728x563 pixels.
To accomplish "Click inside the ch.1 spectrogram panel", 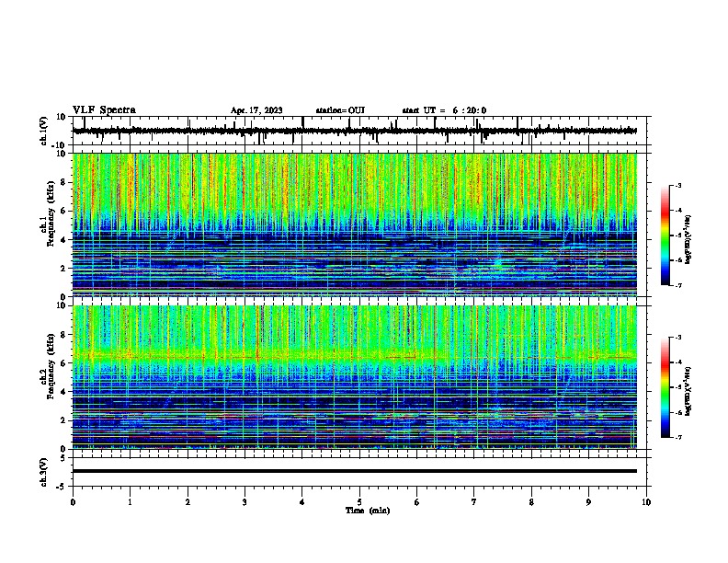I will [355, 224].
